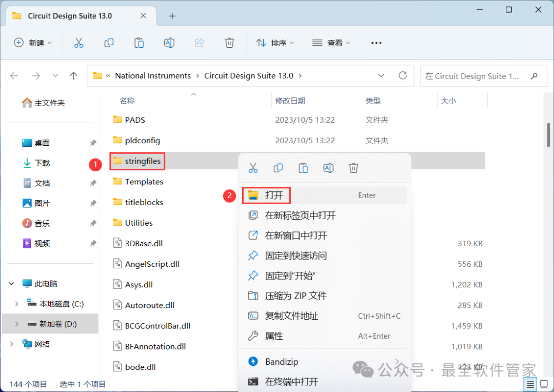Image resolution: width=554 pixels, height=392 pixels.
Task: Click Delete icon in context menu
Action: tap(353, 168)
